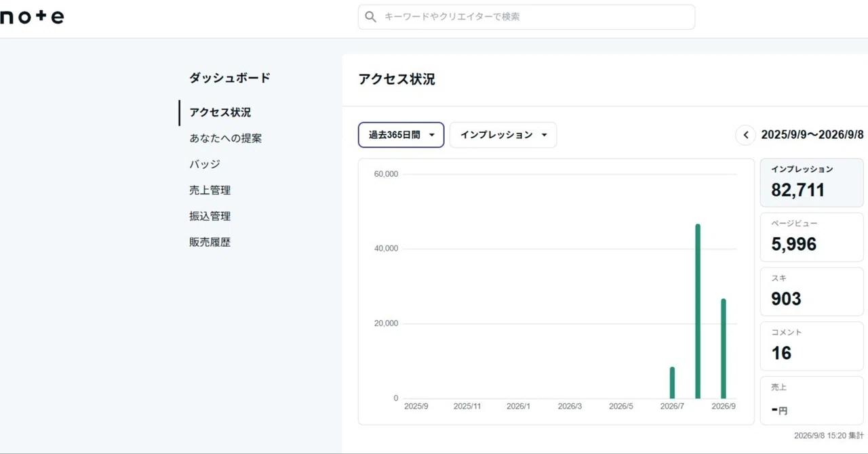
Task: Click the 60,000 axis label
Action: (386, 174)
